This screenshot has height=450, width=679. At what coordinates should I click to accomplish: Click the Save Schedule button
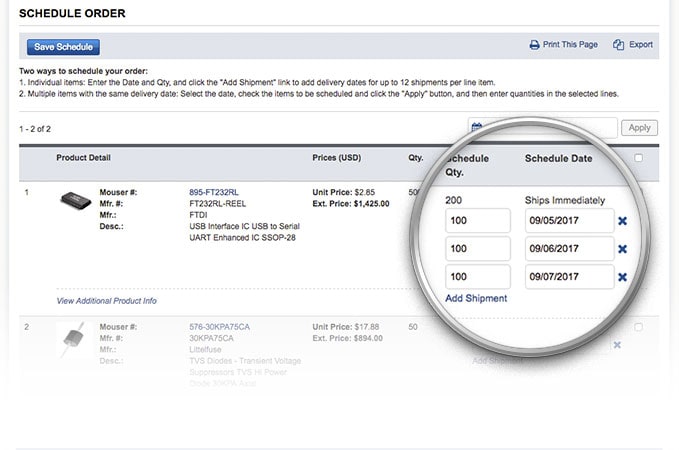63,46
